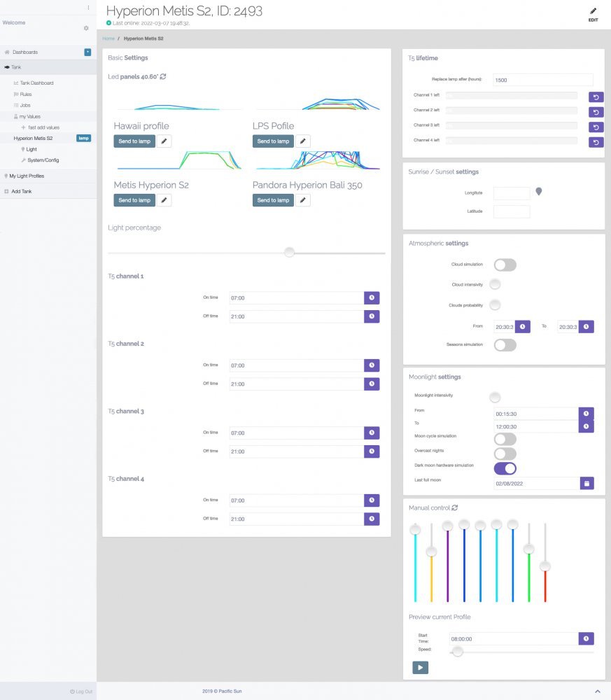Enable Cloud simulation toggle
The width and height of the screenshot is (611, 700).
505,265
